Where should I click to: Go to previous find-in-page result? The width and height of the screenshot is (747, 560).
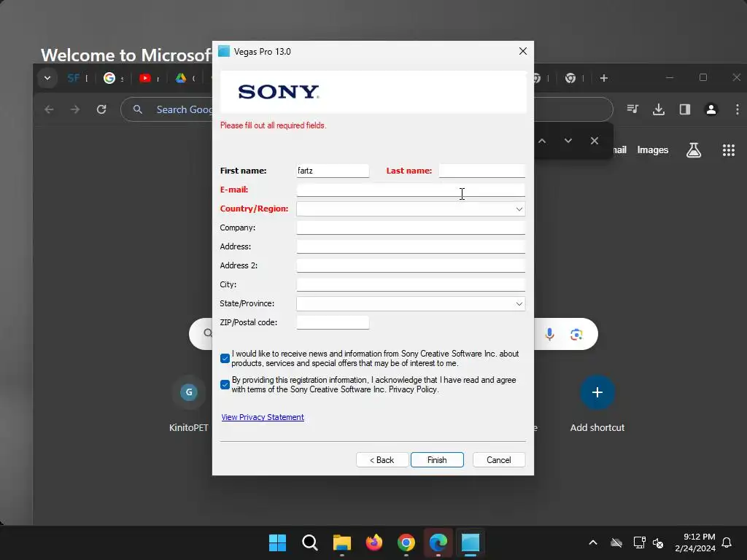542,141
